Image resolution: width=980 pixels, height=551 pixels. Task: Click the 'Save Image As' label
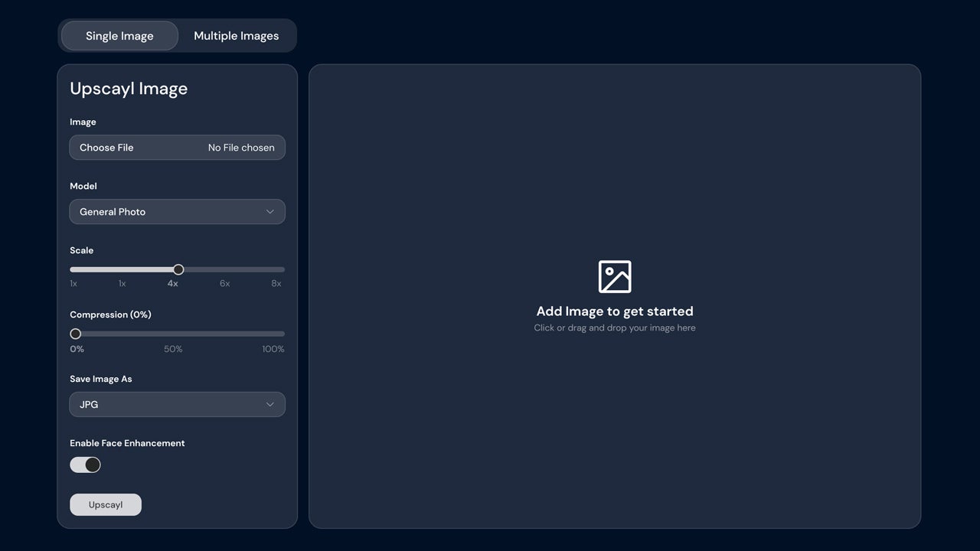[101, 379]
